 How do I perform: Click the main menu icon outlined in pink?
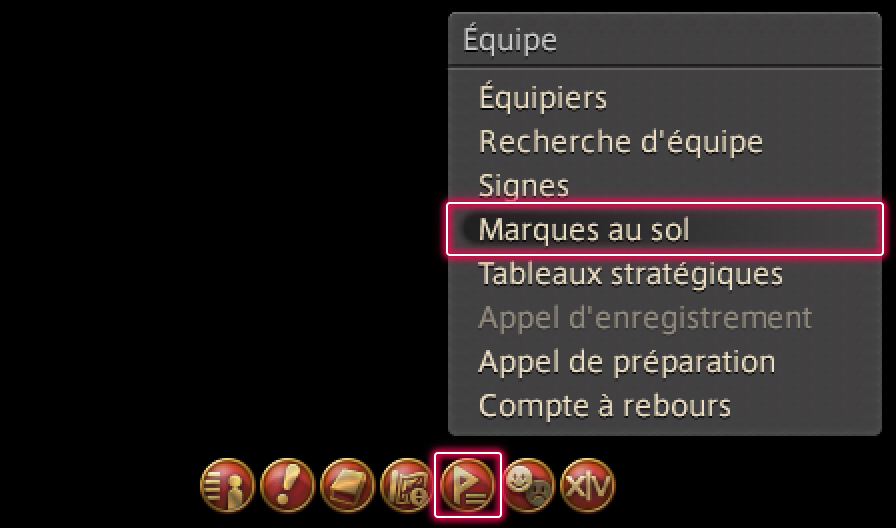click(467, 485)
